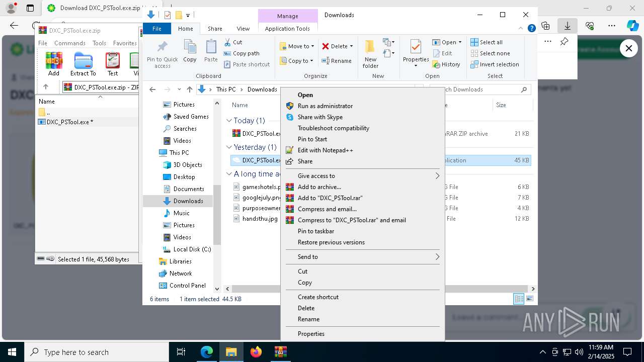Viewport: 644px width, 362px height.
Task: Click Select none in ribbon
Action: click(490, 53)
